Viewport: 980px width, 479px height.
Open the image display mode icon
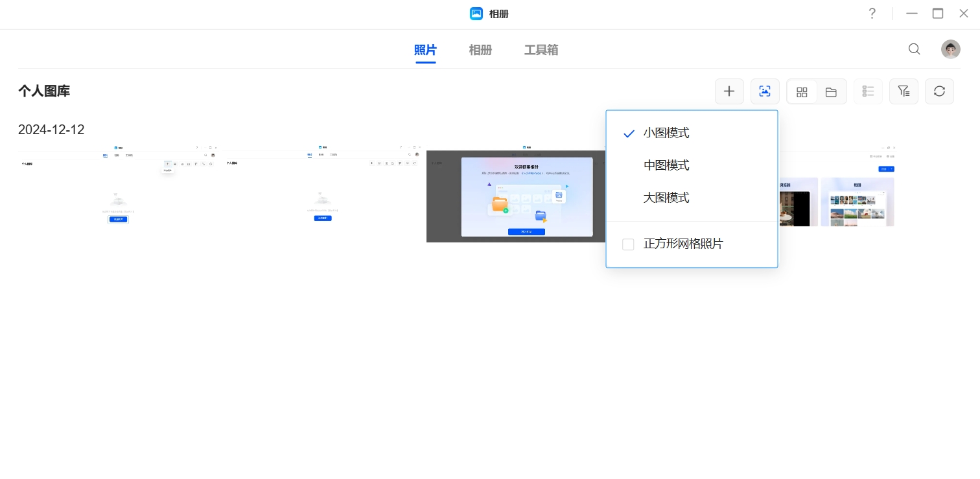(x=765, y=91)
